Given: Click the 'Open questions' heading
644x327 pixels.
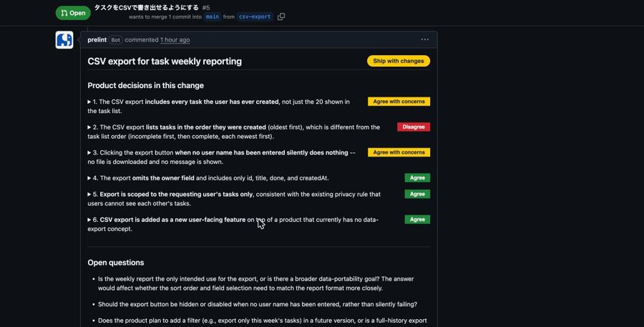Looking at the screenshot, I should (116, 263).
